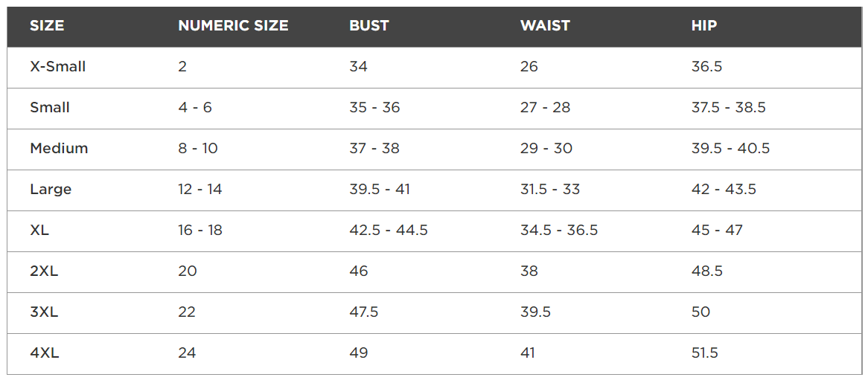Select the Large size row label
This screenshot has height=383, width=868.
click(51, 190)
